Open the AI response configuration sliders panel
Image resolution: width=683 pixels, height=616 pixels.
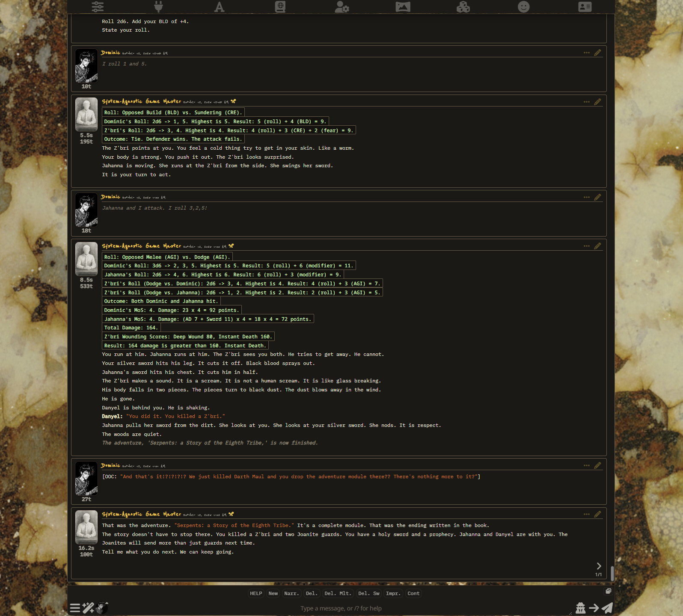click(x=98, y=6)
